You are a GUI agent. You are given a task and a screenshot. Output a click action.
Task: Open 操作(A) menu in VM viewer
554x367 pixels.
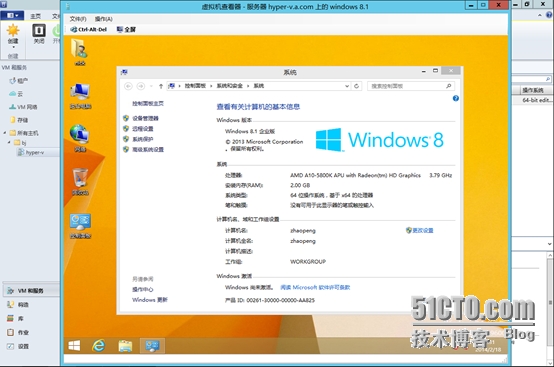click(x=104, y=19)
